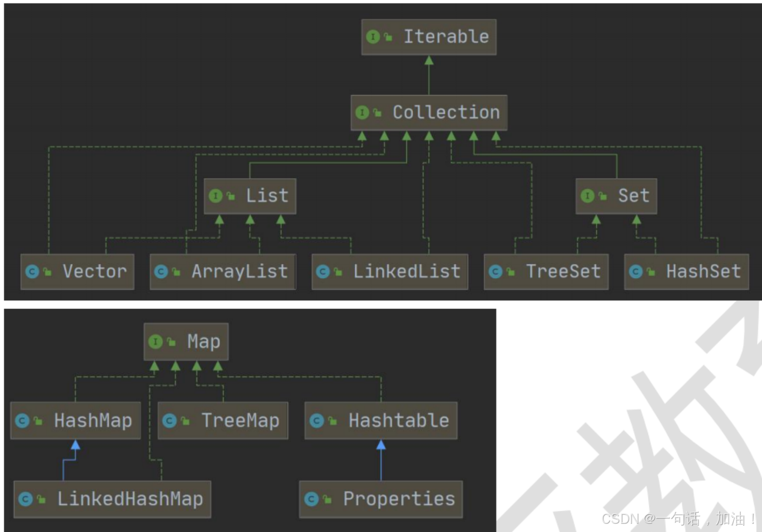Viewport: 762px width, 532px height.
Task: Click the green lock icon in LinkedHashMap node
Action: point(41,499)
